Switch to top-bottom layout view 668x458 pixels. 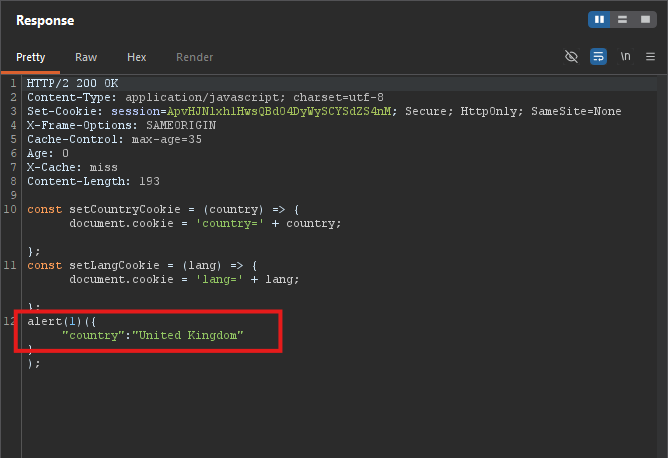622,20
